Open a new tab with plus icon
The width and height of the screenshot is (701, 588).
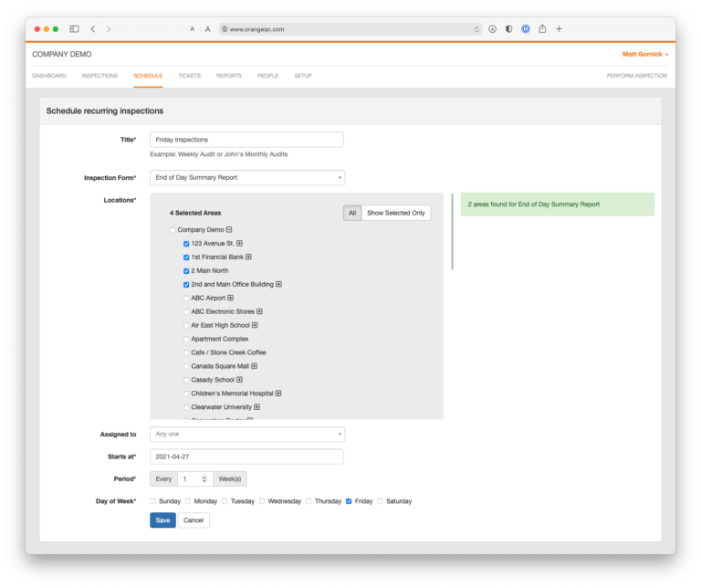pyautogui.click(x=559, y=29)
